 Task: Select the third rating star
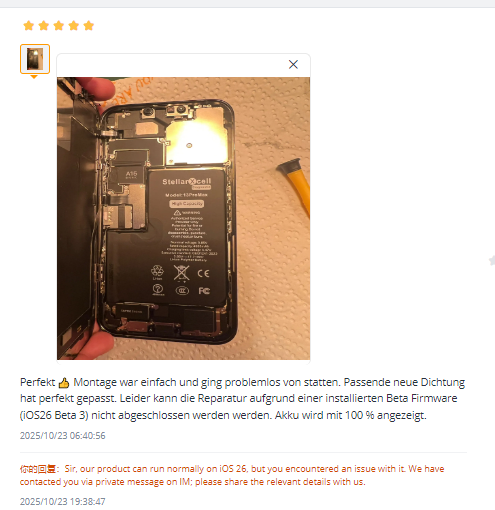pyautogui.click(x=59, y=26)
